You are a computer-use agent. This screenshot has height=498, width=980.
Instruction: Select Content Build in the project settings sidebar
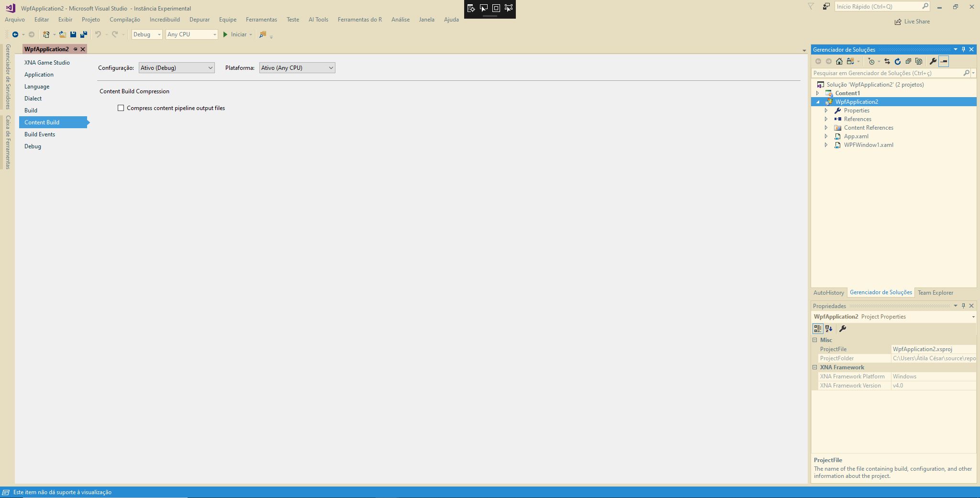[42, 122]
